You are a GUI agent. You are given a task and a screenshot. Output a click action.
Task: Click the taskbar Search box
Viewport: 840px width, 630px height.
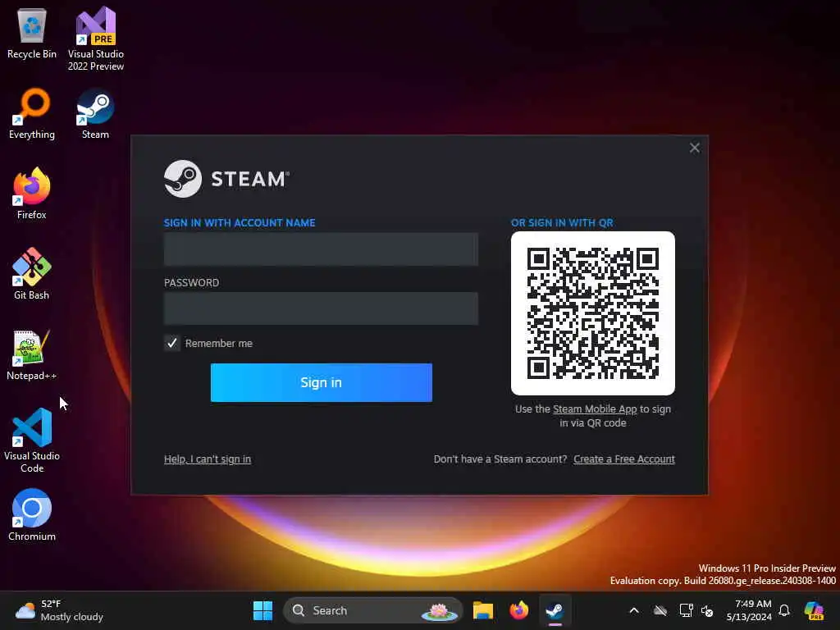pos(373,610)
